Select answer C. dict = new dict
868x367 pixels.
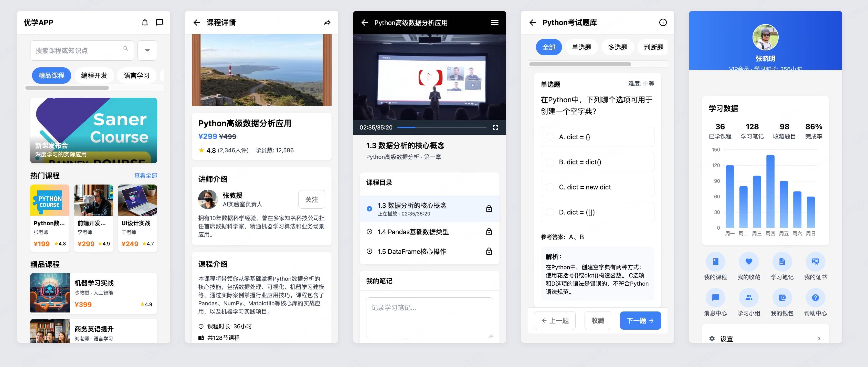tap(597, 187)
